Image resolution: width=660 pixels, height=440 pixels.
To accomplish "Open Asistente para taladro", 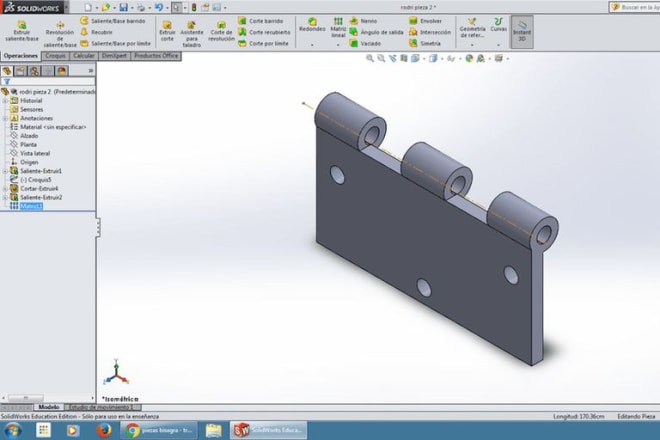I will click(192, 34).
